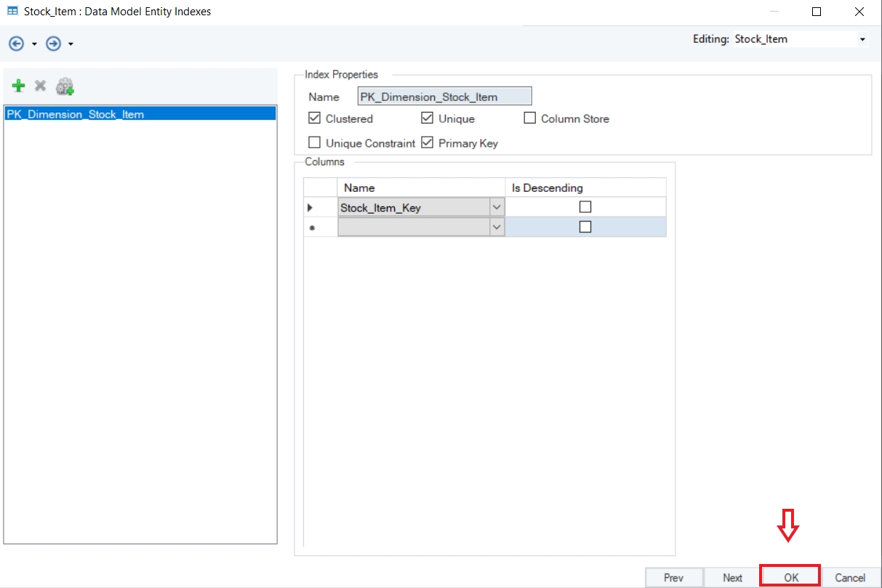882x588 pixels.
Task: Click the back navigation arrow icon
Action: point(16,44)
